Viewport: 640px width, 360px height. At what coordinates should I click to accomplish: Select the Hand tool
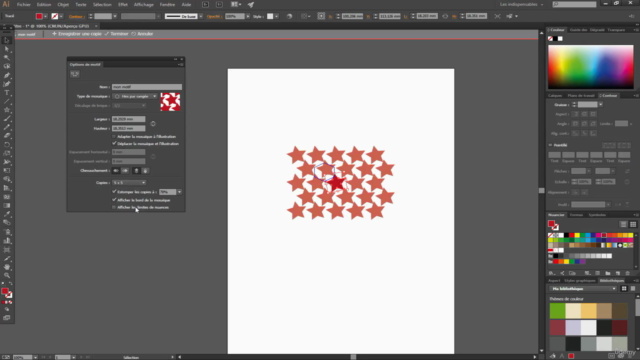pos(7,267)
